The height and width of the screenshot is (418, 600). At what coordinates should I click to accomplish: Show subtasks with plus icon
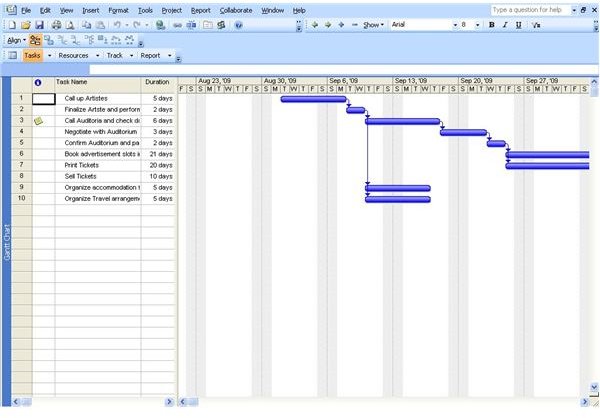(341, 25)
